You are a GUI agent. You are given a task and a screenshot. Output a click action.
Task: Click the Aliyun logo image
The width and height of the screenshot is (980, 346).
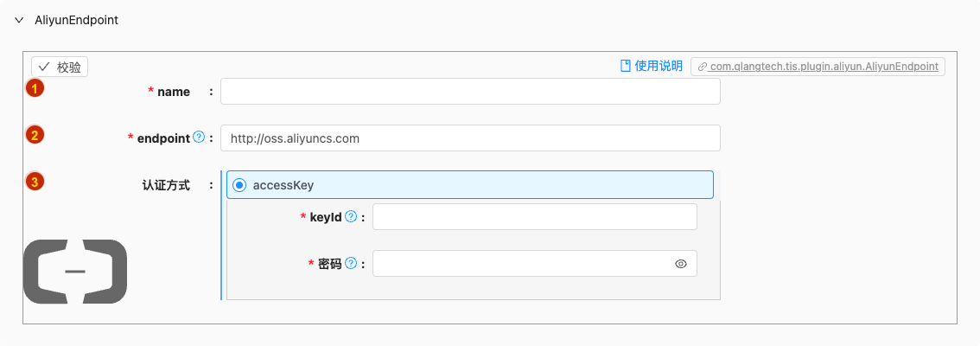coord(75,272)
